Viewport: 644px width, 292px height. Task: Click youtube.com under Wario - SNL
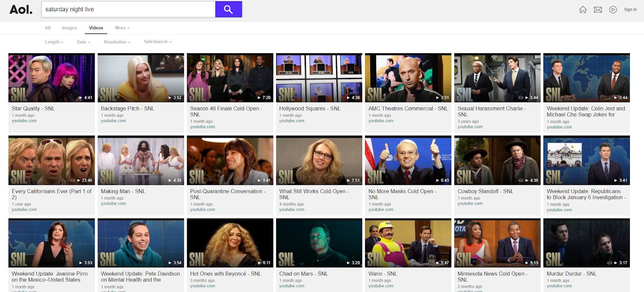coord(381,286)
